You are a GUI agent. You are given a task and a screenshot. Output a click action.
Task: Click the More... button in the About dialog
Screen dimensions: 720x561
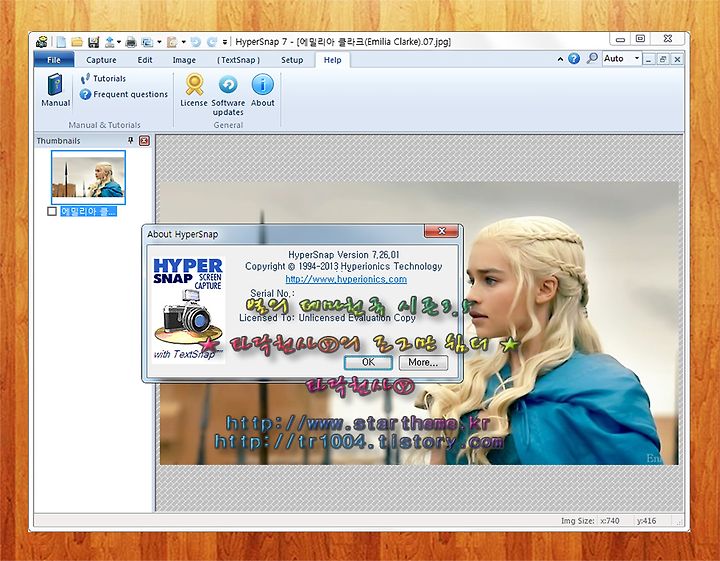click(423, 362)
